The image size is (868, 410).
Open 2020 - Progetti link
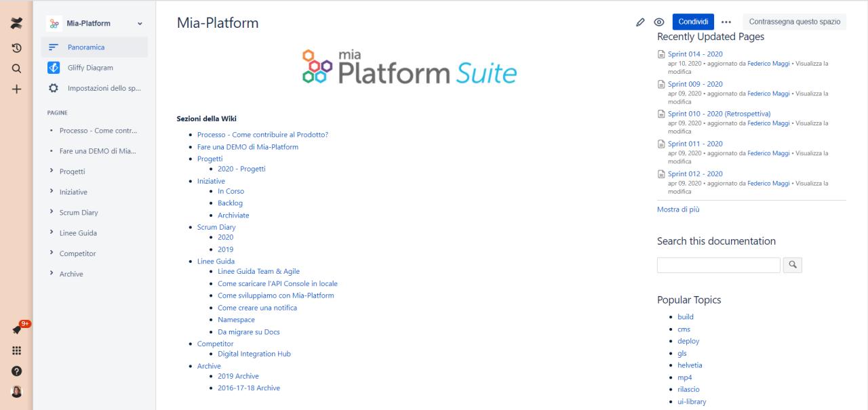241,169
